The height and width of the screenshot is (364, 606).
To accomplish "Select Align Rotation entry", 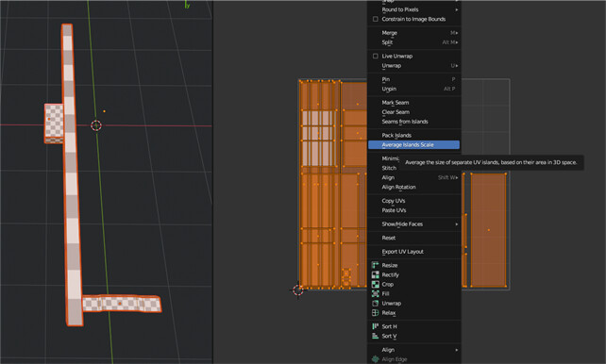I will coord(414,188).
